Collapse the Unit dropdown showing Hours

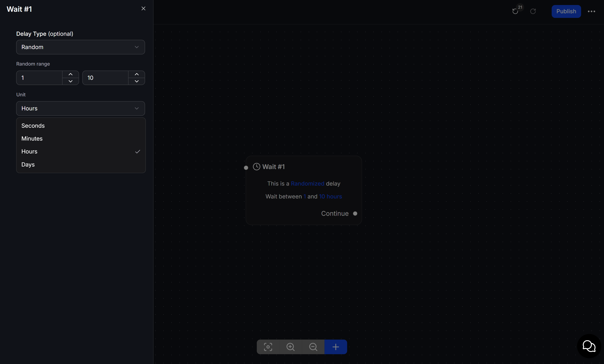[80, 108]
